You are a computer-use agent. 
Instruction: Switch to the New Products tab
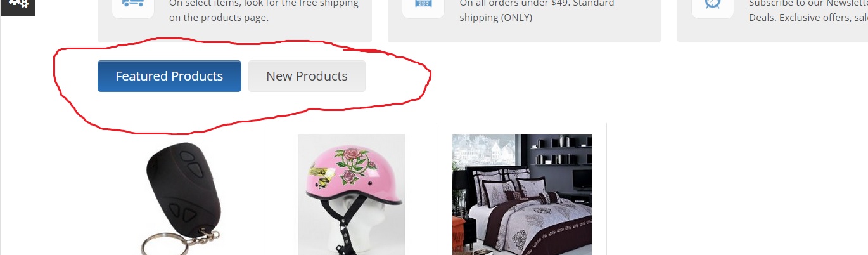click(x=307, y=76)
